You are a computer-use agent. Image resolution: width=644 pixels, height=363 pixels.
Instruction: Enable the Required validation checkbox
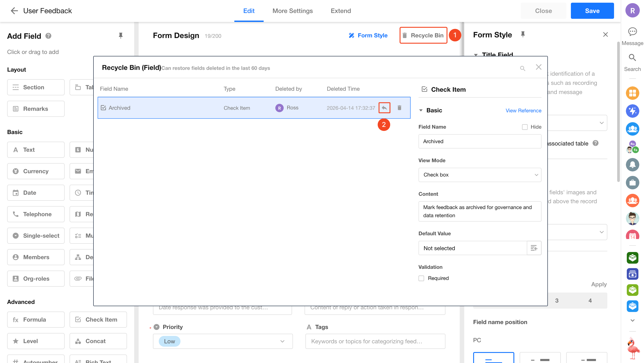click(x=422, y=278)
